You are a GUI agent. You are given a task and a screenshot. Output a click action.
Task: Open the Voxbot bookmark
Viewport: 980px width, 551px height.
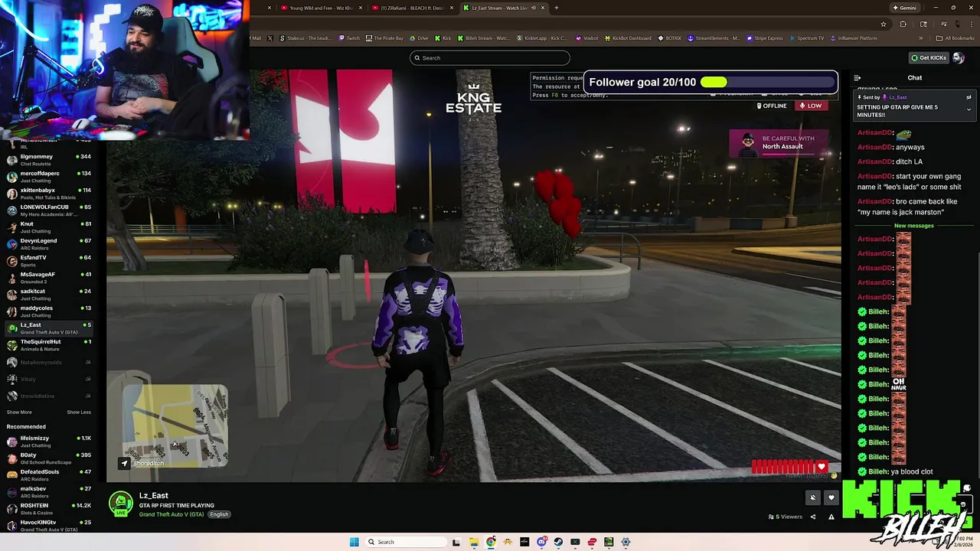pos(586,38)
